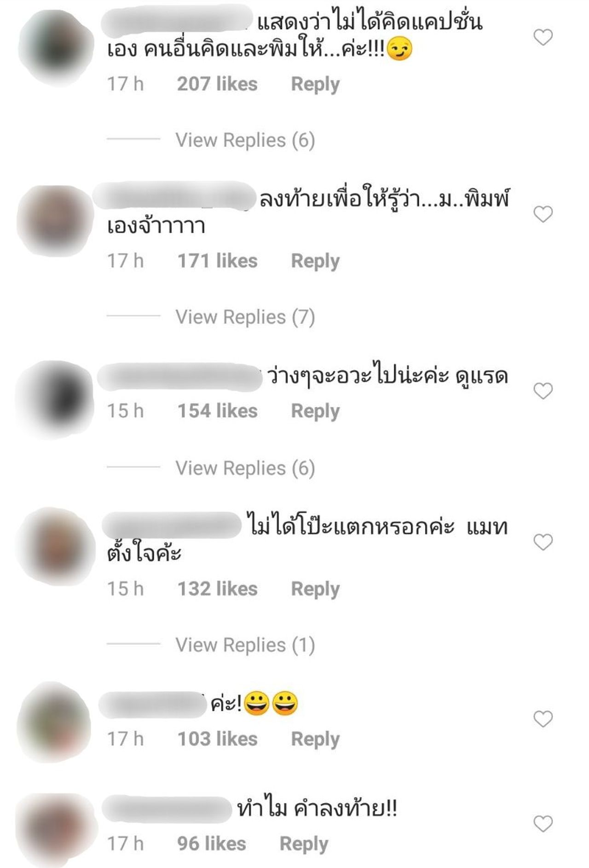
Task: Expand View Replies (7)
Action: click(245, 317)
